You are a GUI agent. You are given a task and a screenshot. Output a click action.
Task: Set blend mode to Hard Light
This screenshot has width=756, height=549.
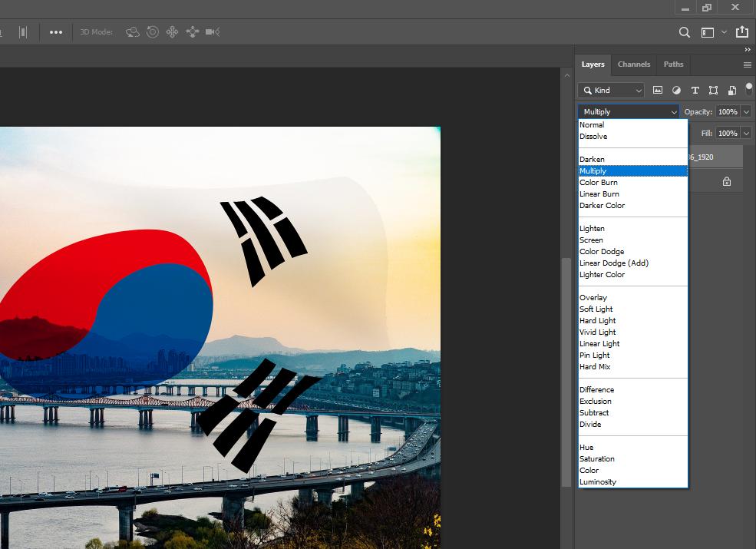tap(632, 321)
